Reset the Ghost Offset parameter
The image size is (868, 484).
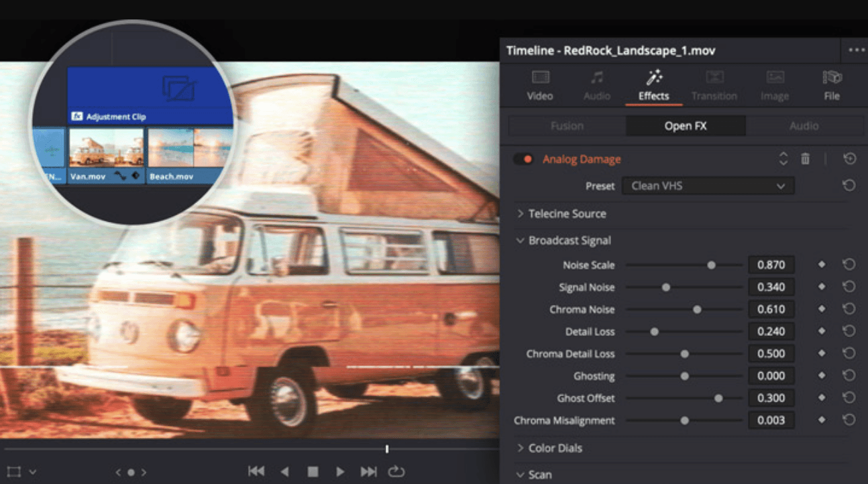point(849,398)
